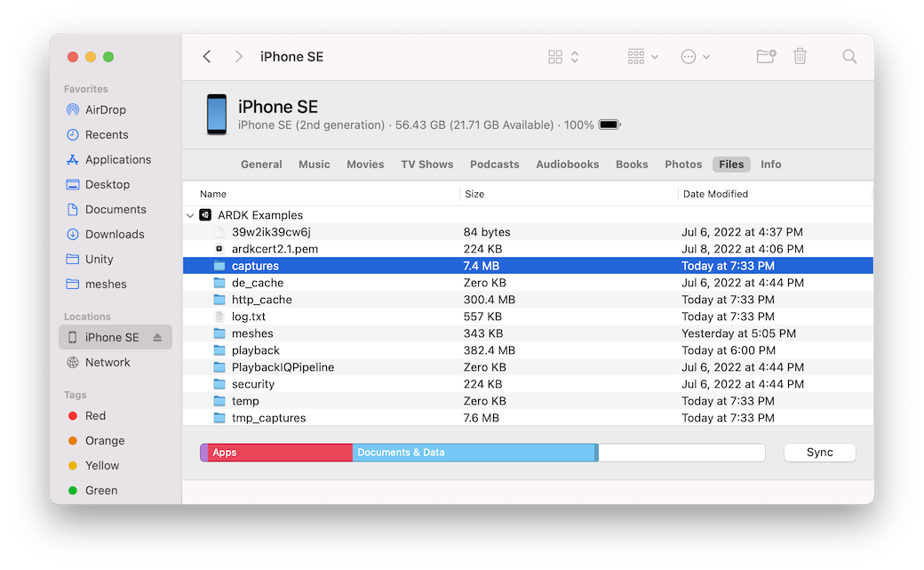The image size is (924, 570).
Task: Switch to the Photos tab
Action: click(x=683, y=165)
